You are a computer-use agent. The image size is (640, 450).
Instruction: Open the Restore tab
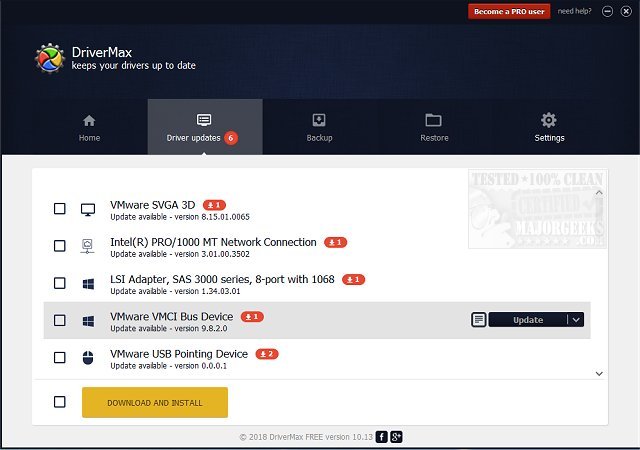point(434,127)
